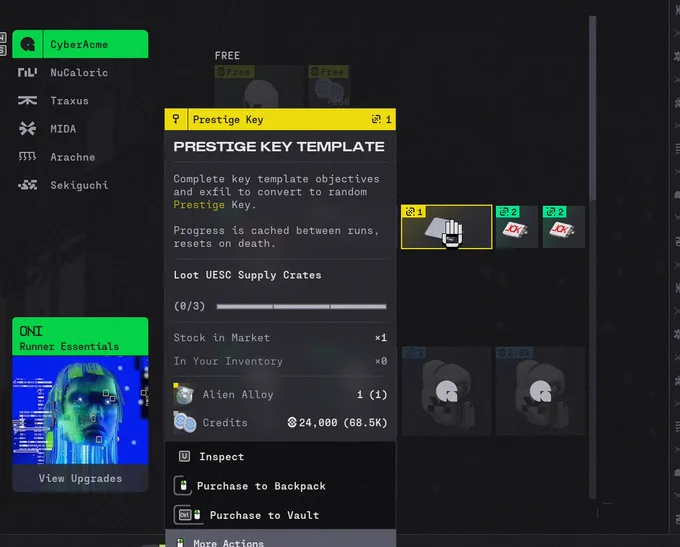Select the second JOK key card item
The height and width of the screenshot is (547, 680).
click(564, 227)
